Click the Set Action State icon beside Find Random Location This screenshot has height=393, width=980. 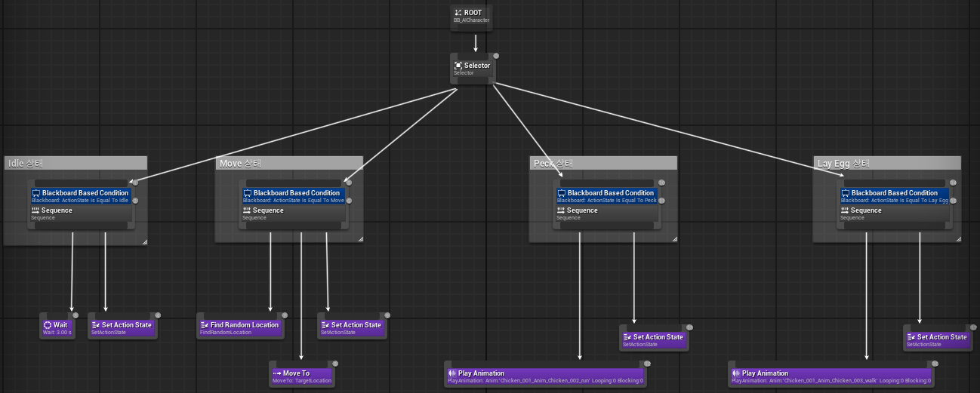(x=325, y=325)
